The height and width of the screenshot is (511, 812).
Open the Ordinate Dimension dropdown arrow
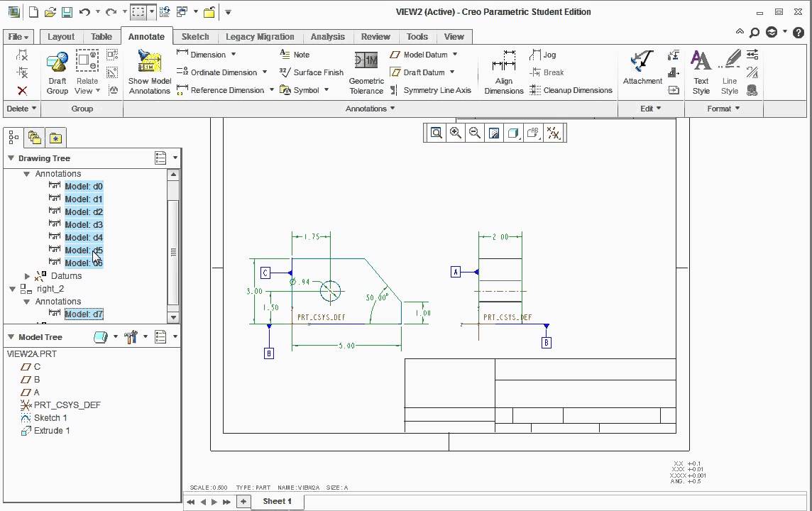pyautogui.click(x=265, y=72)
